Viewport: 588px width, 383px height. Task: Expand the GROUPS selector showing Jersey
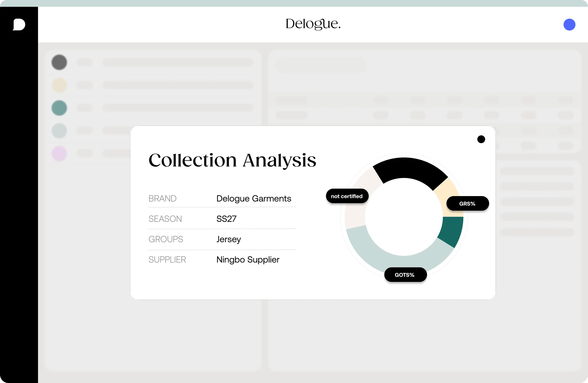coord(228,239)
